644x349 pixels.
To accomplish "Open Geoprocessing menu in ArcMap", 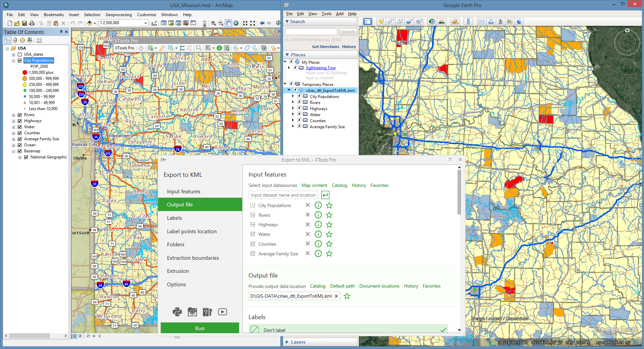I will tap(119, 15).
